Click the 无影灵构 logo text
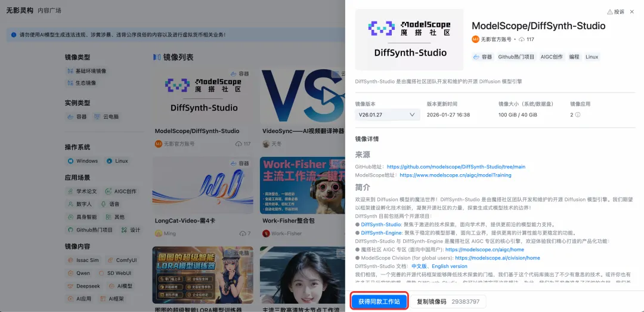644x312 pixels. [20, 10]
